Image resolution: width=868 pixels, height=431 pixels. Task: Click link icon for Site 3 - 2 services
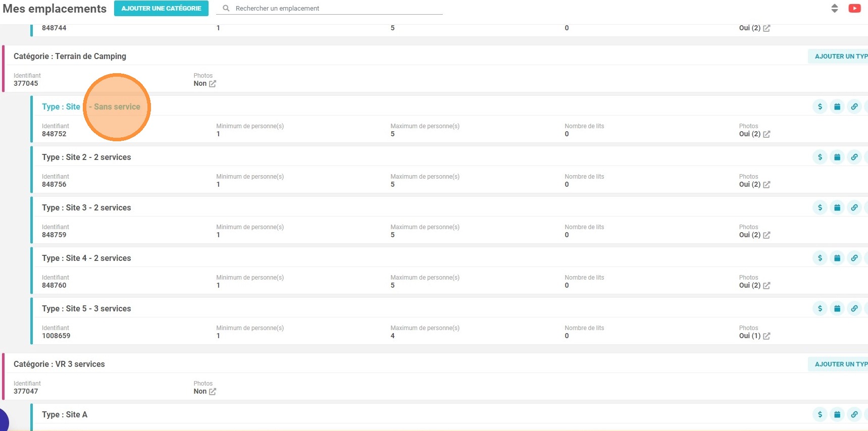[854, 207]
